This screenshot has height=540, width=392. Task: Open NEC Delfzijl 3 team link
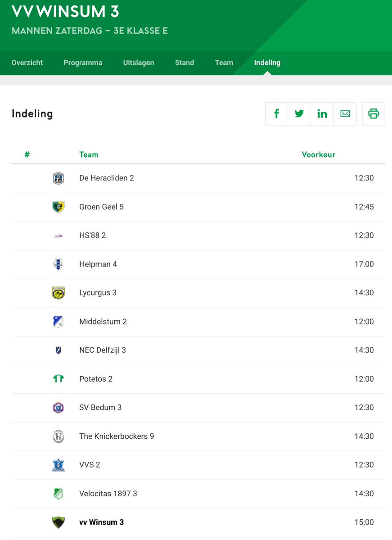[103, 350]
